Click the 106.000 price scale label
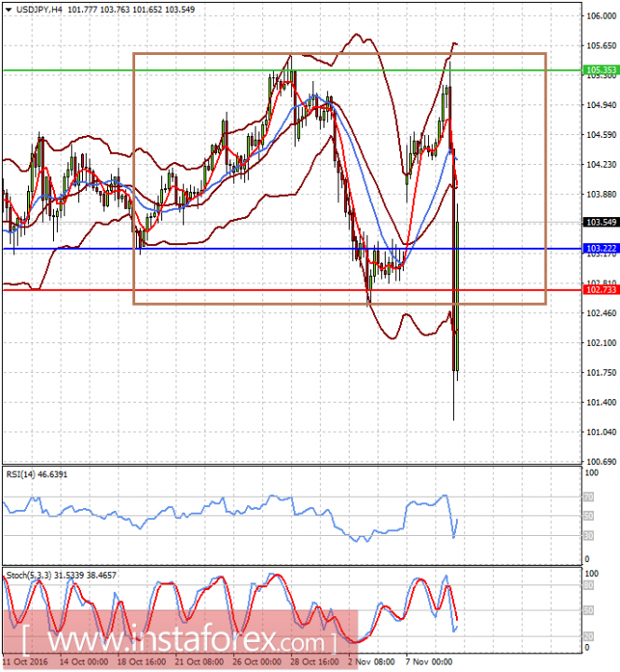Image resolution: width=620 pixels, height=672 pixels. [601, 16]
